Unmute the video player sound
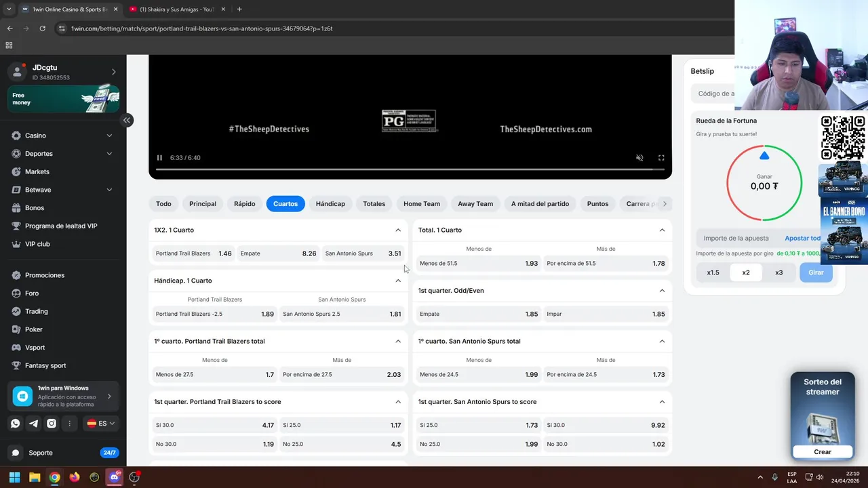 [x=639, y=158]
